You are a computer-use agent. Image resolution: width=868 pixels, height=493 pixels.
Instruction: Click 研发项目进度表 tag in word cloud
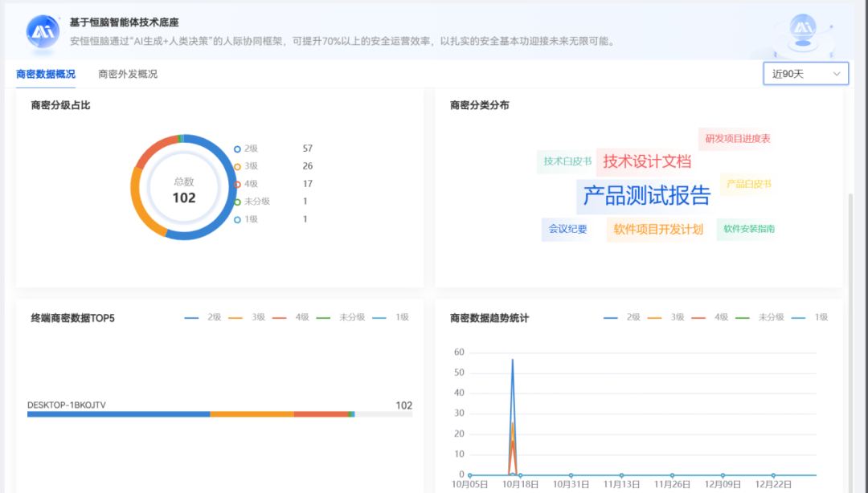point(738,139)
